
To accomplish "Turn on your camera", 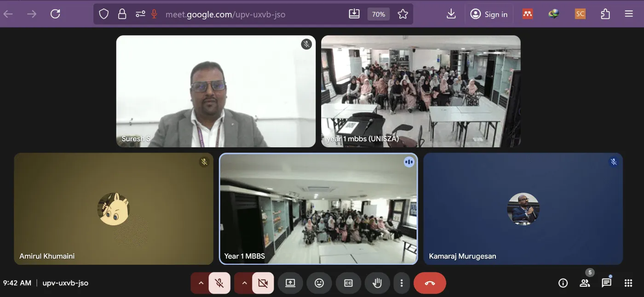I will pos(263,283).
